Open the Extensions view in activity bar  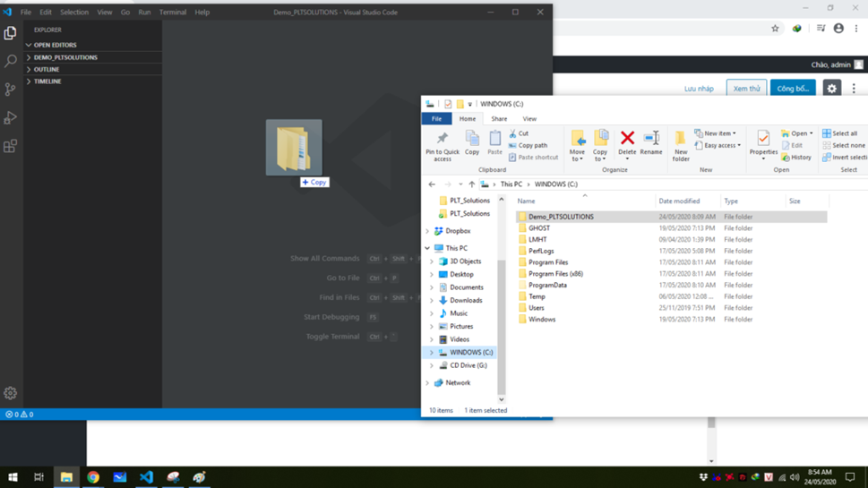tap(11, 146)
